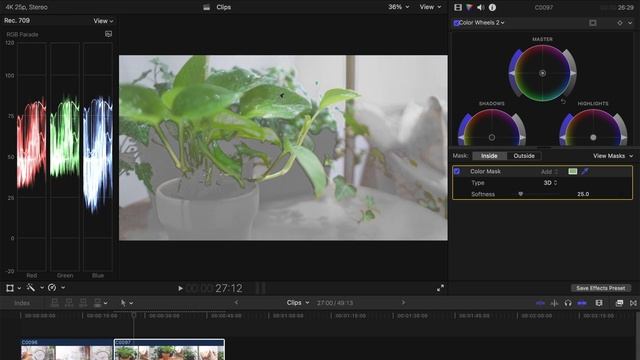Click the Shadows wheel color puck
Image resolution: width=640 pixels, height=360 pixels.
click(492, 138)
